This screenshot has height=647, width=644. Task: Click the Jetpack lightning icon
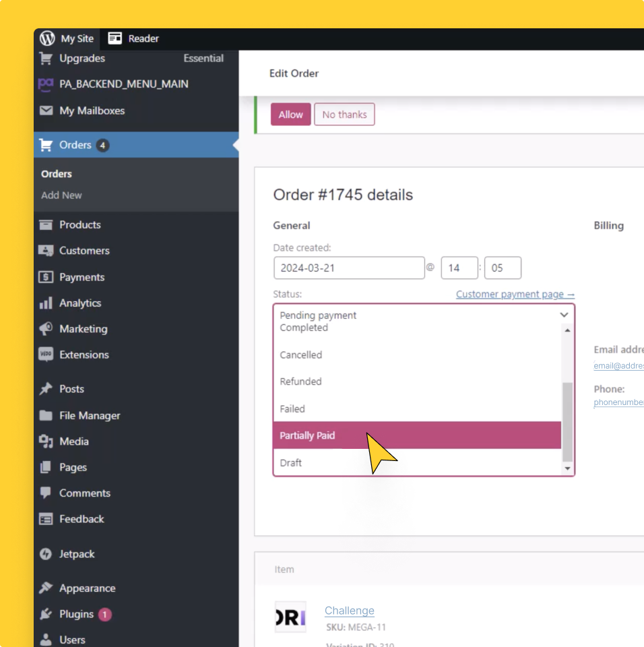[46, 554]
